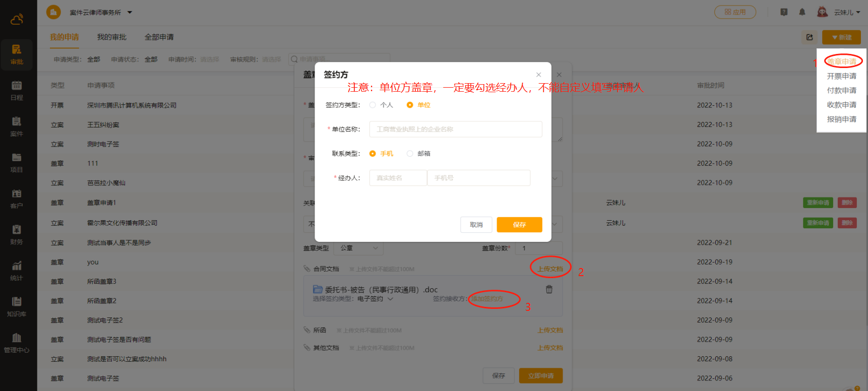The height and width of the screenshot is (391, 868).
Task: Expand the 案件云律师事务所 firm dropdown
Action: click(x=130, y=13)
